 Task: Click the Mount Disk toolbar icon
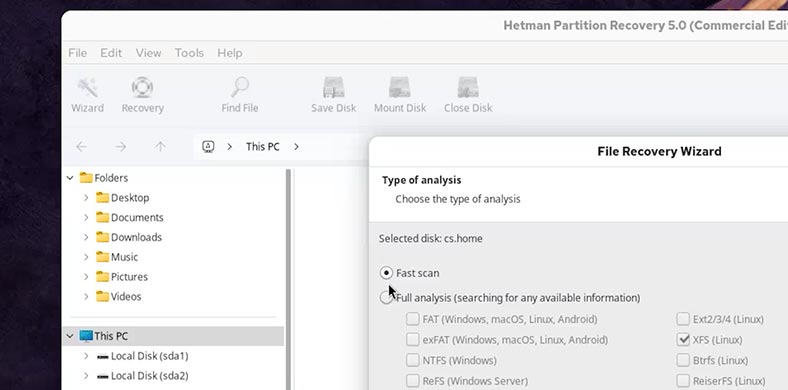(x=400, y=88)
